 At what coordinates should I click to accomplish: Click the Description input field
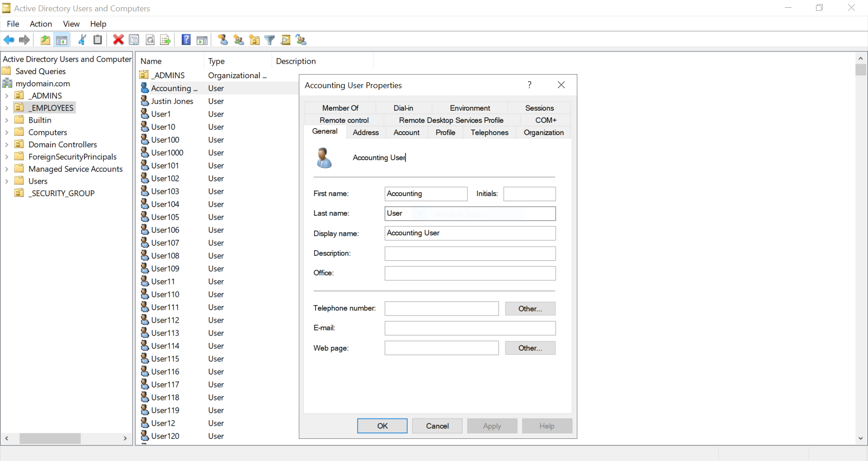(470, 254)
